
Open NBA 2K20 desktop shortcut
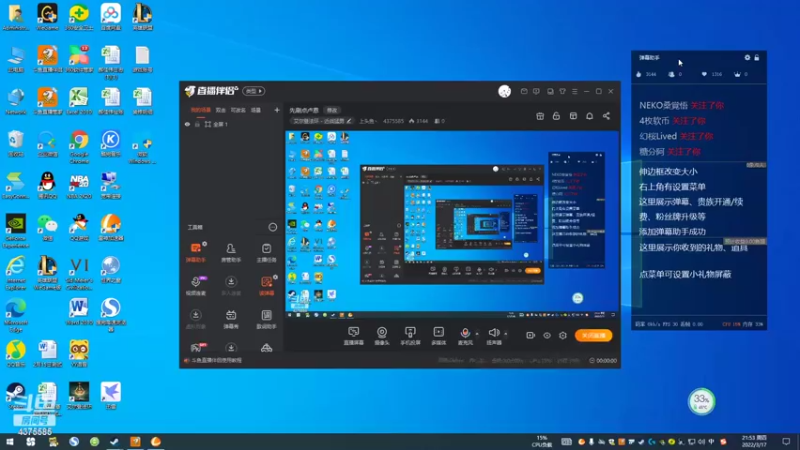point(79,186)
